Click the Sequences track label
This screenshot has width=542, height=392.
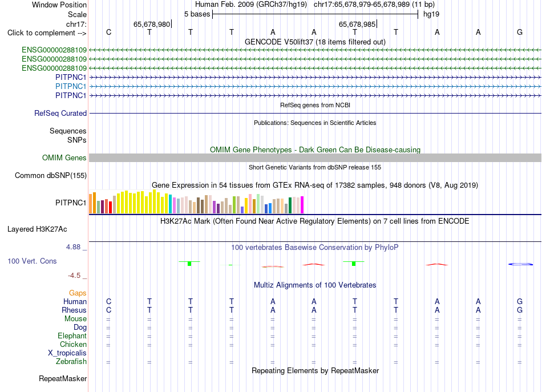click(x=68, y=131)
